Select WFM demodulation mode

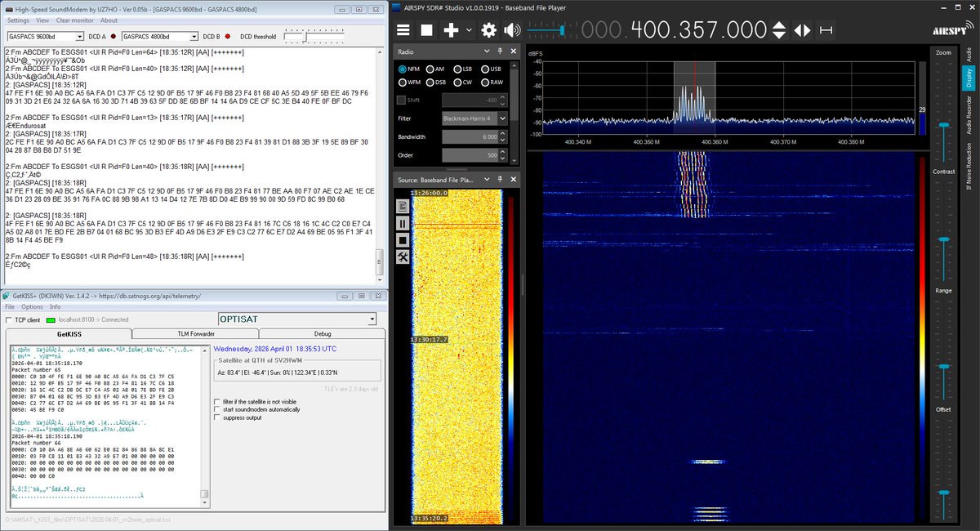tap(411, 83)
